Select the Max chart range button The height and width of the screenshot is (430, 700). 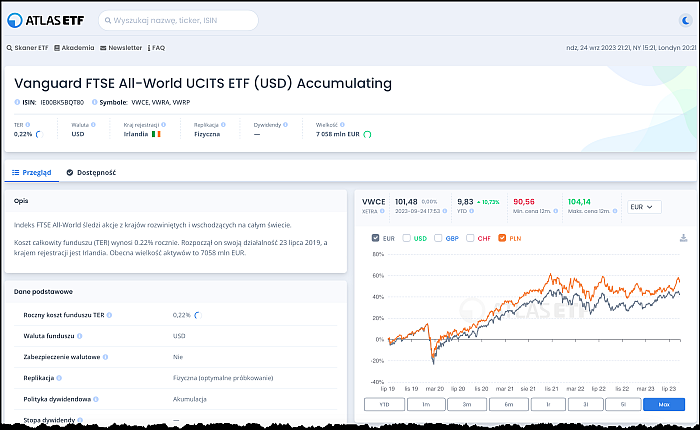[664, 404]
